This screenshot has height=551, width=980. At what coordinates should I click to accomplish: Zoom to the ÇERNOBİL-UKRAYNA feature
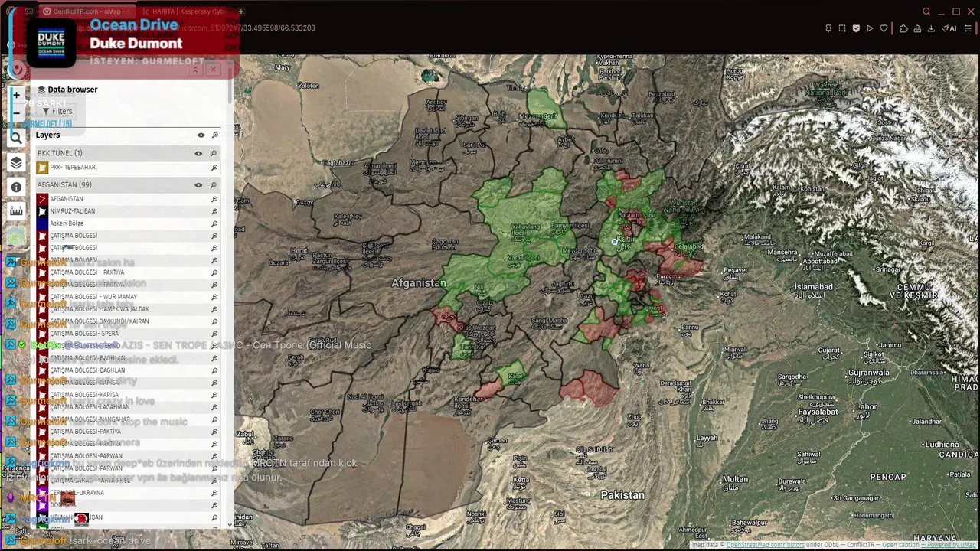pyautogui.click(x=214, y=493)
